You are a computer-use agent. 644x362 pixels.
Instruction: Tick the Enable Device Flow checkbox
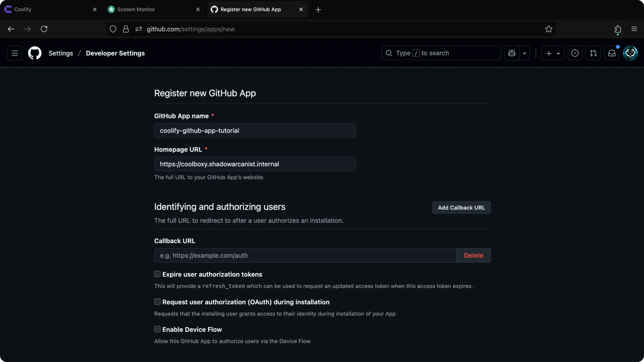point(157,329)
